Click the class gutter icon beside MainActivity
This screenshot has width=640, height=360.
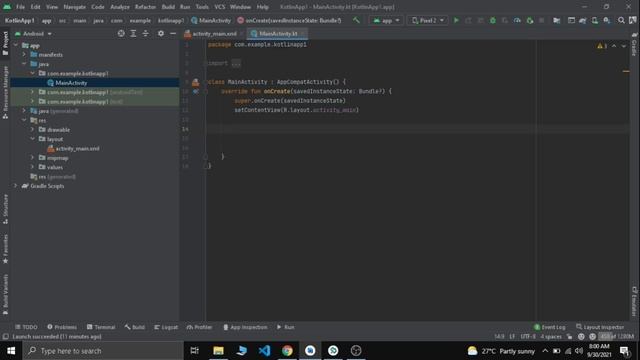(x=196, y=82)
